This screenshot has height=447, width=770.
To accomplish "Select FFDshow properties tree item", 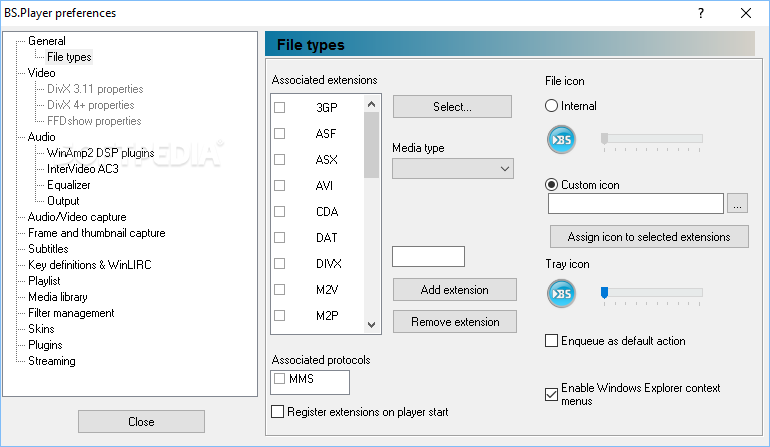I will point(94,121).
